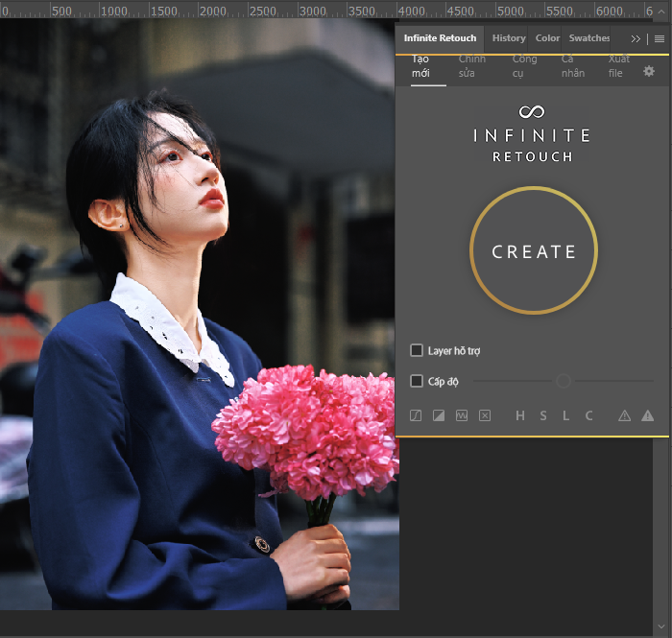Screen dimensions: 672x638
Task: Switch to the History tab
Action: click(x=508, y=38)
